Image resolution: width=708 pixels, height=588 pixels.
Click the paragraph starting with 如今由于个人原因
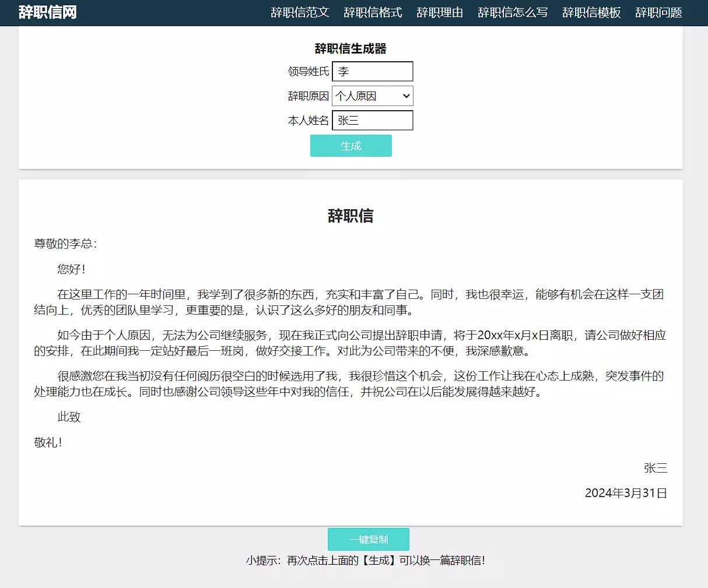(x=350, y=343)
